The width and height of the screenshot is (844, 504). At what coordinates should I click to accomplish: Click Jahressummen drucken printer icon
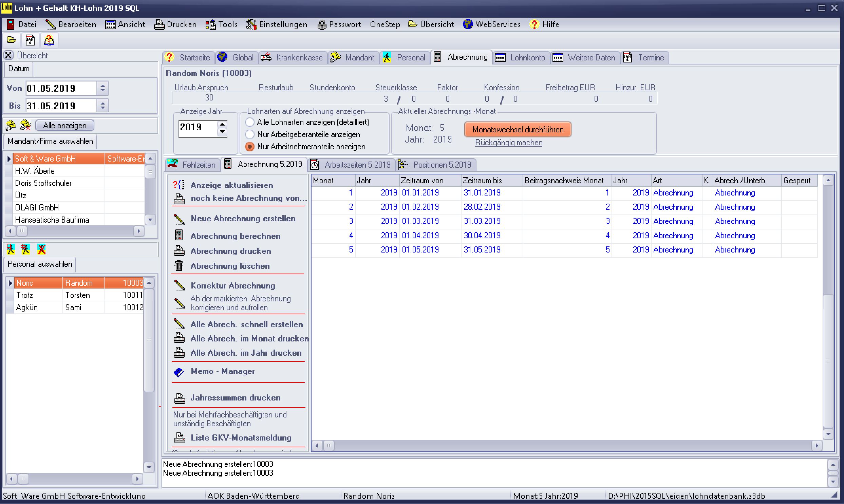[x=180, y=398]
